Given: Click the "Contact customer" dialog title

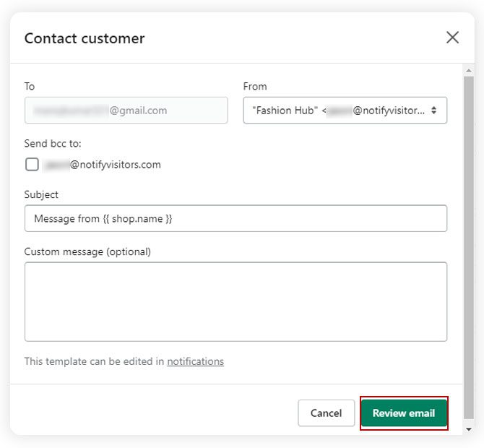Looking at the screenshot, I should point(85,38).
